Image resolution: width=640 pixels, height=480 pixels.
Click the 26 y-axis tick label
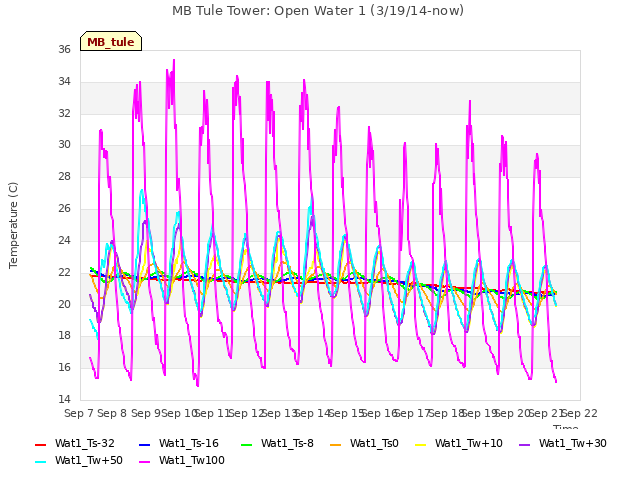64,208
